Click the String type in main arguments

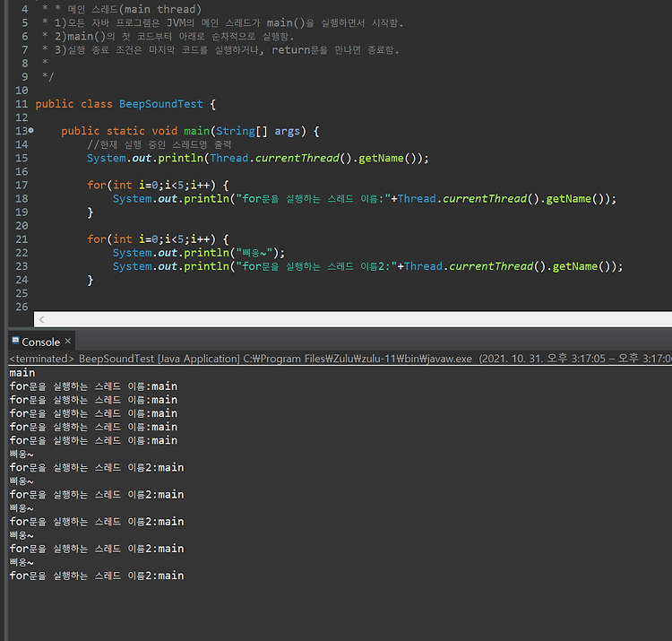coord(236,131)
